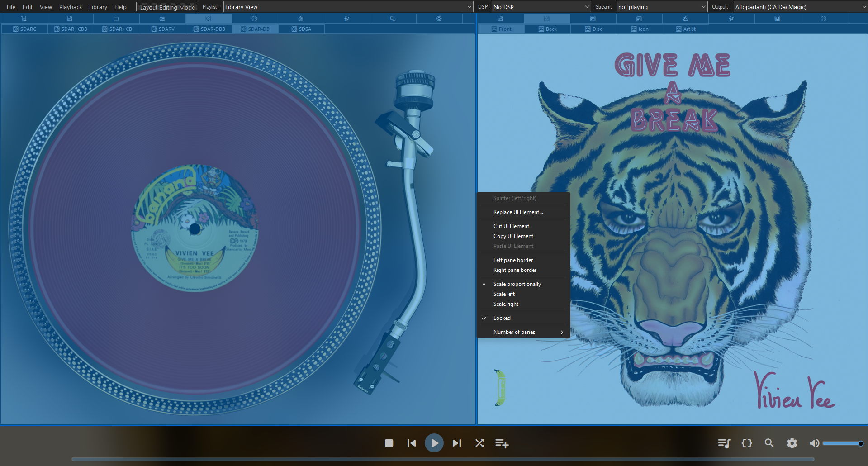868x466 pixels.
Task: Open the Library menu
Action: (98, 7)
